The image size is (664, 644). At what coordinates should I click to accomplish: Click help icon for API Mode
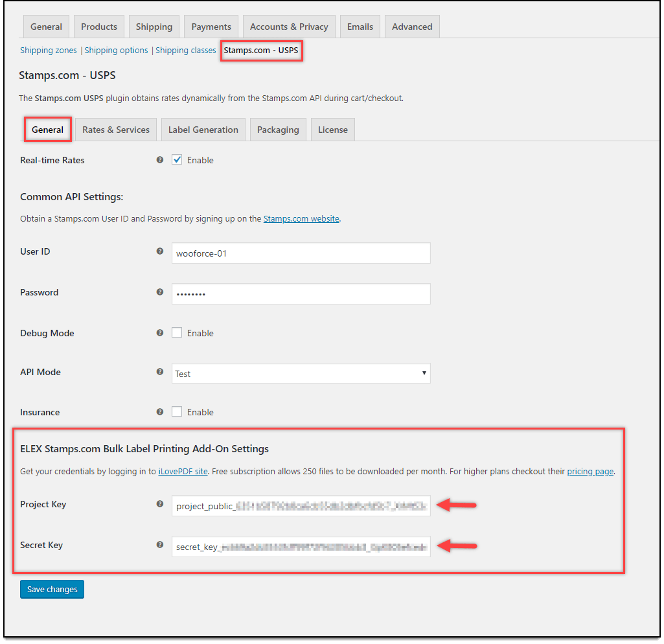(x=159, y=372)
